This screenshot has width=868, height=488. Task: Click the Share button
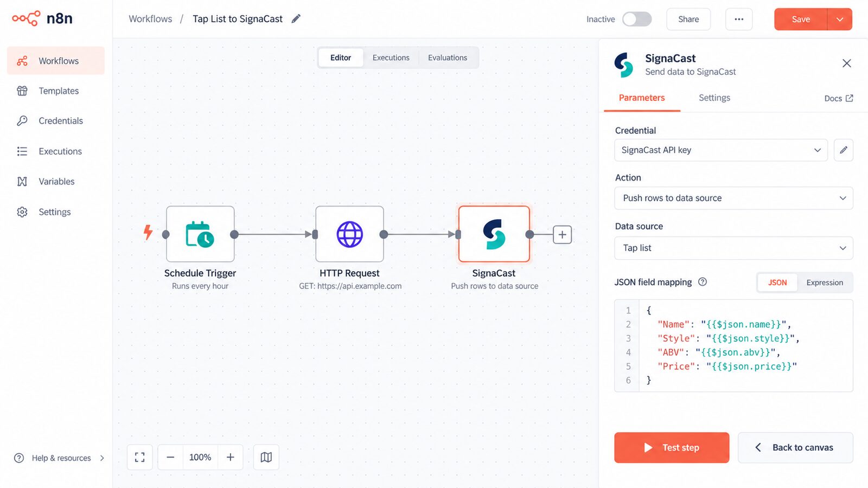coord(688,19)
